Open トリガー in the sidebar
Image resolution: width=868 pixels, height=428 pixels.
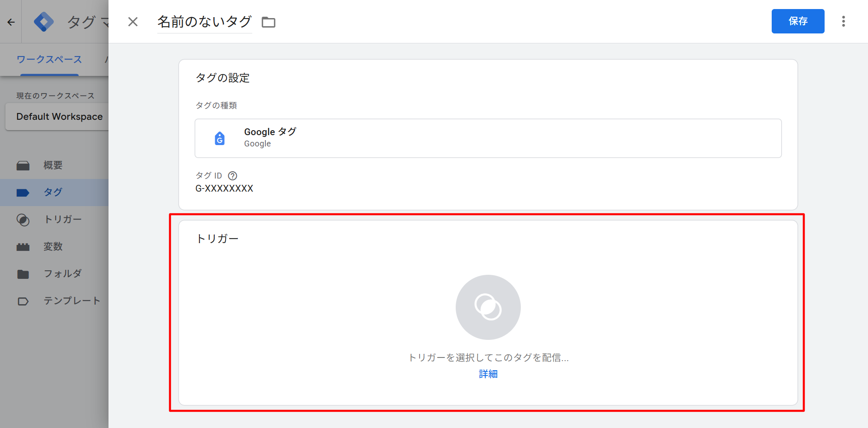62,220
